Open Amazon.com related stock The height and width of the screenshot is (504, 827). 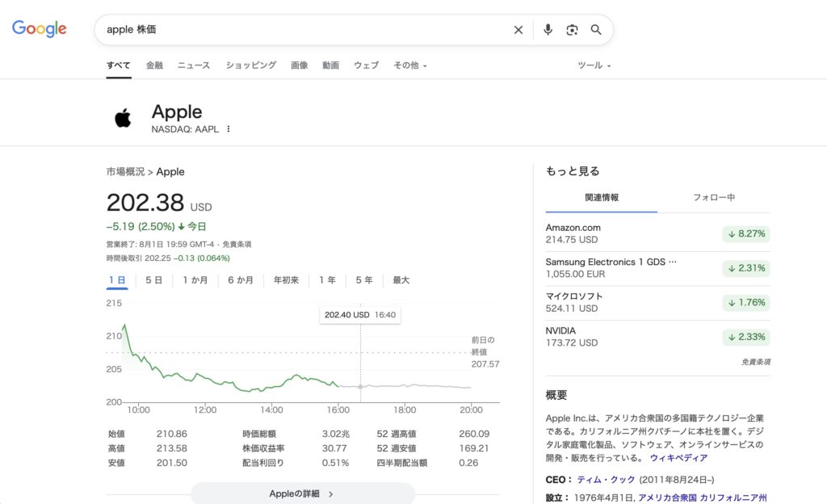coord(657,233)
